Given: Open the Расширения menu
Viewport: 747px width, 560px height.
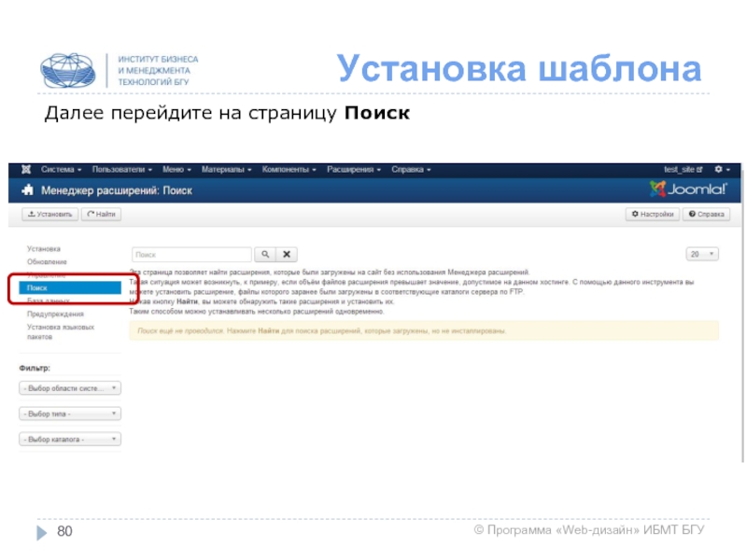Looking at the screenshot, I should 354,170.
